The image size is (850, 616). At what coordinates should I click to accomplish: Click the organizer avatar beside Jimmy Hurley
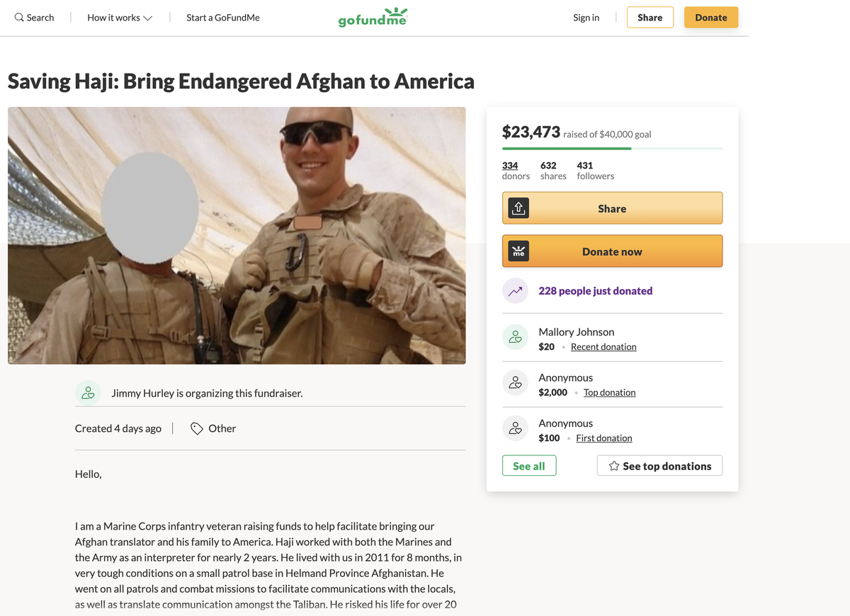click(x=88, y=393)
